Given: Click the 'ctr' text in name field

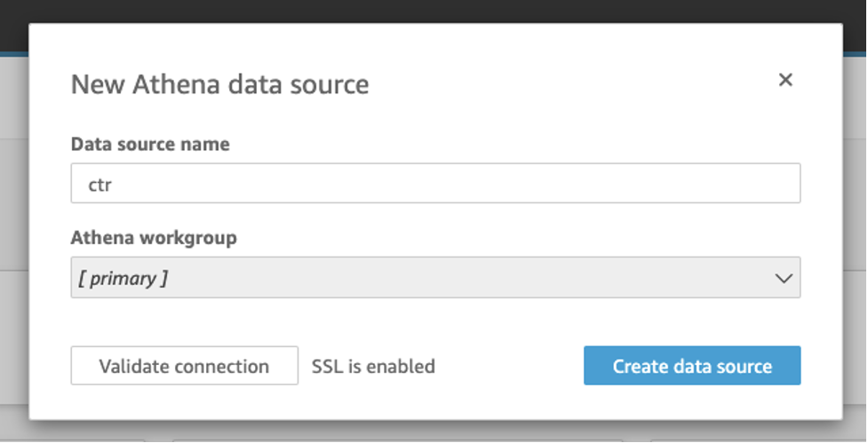Looking at the screenshot, I should [x=99, y=184].
